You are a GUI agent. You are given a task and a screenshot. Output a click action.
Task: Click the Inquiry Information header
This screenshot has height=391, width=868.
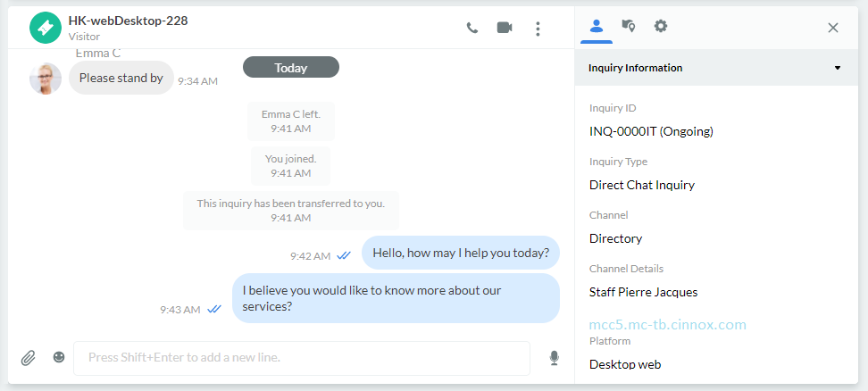pos(716,68)
